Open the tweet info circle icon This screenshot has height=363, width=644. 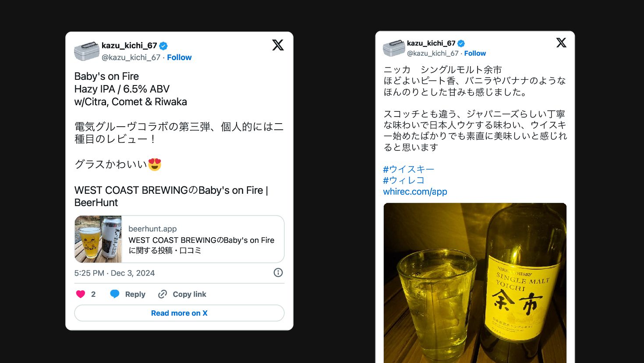(x=278, y=273)
